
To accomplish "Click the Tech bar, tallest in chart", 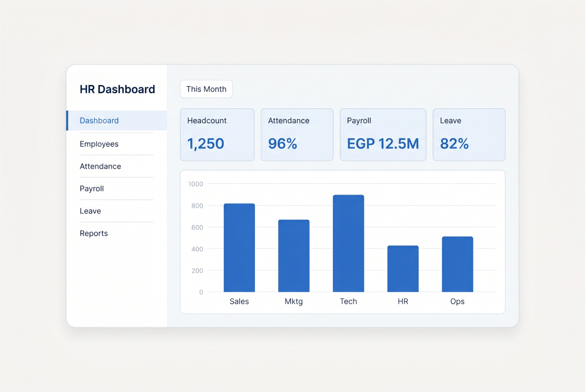I will [348, 243].
